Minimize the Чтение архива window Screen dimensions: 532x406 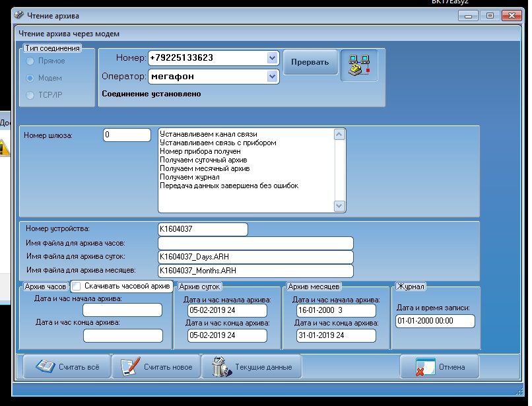pos(468,16)
